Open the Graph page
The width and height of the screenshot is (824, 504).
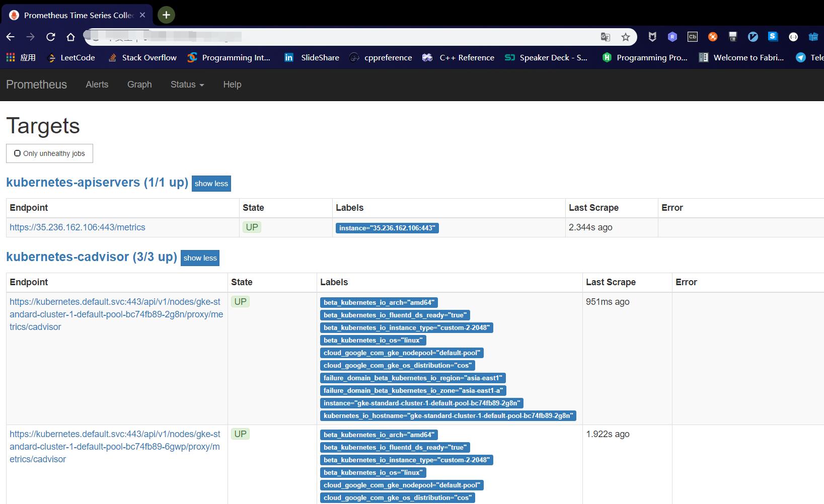[x=139, y=85]
